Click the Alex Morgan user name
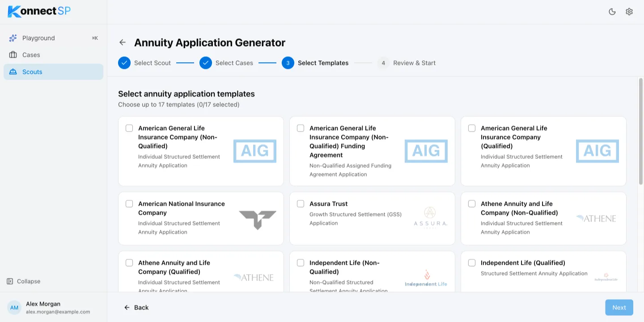Image resolution: width=644 pixels, height=322 pixels. click(x=43, y=304)
